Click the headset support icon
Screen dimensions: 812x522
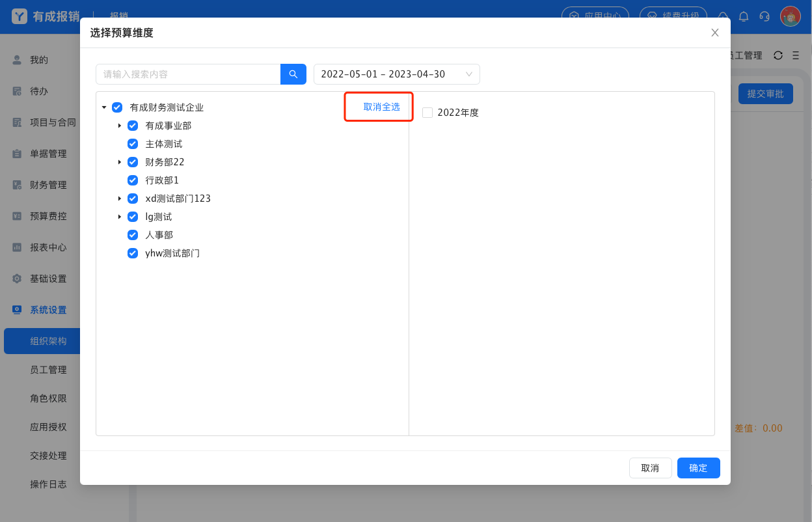765,16
